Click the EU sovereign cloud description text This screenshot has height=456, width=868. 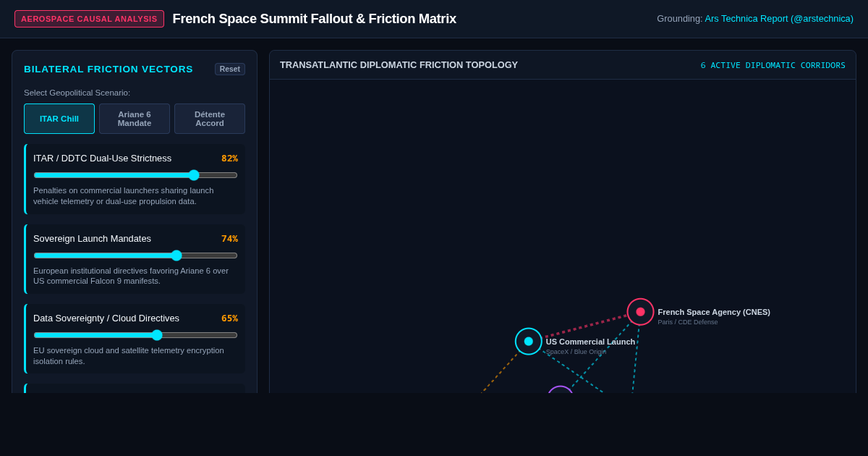pyautogui.click(x=129, y=356)
